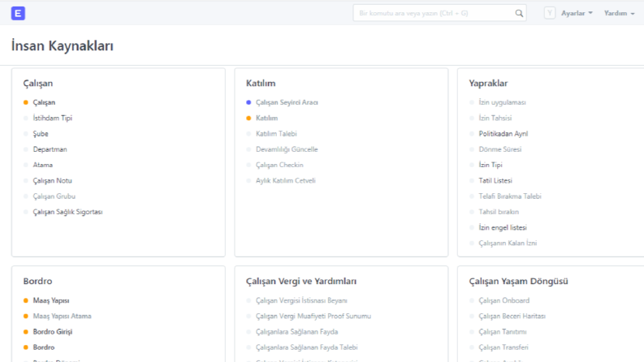Screen dimensions: 644x362
Task: Click the ERPNext home logo icon
Action: coord(18,13)
